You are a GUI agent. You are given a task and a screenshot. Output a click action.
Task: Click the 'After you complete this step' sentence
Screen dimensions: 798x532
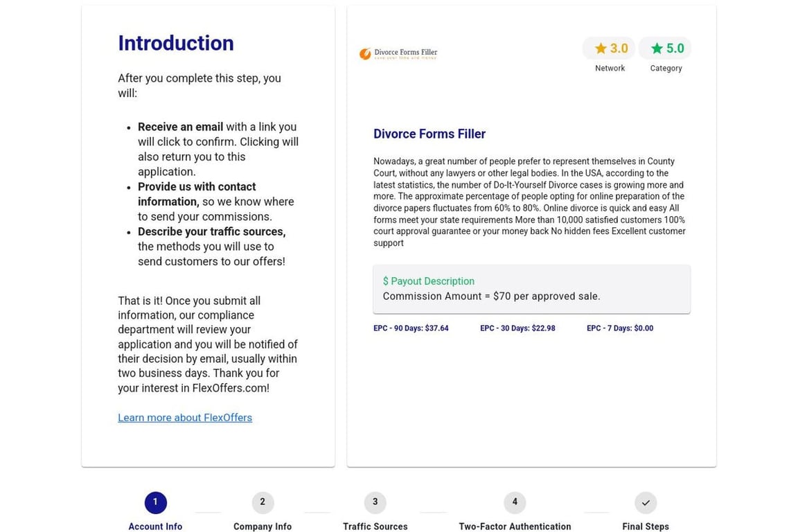tap(199, 85)
